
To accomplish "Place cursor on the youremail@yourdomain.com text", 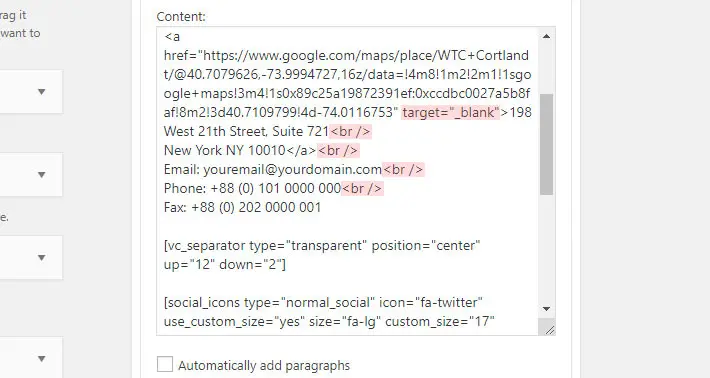I will click(293, 169).
